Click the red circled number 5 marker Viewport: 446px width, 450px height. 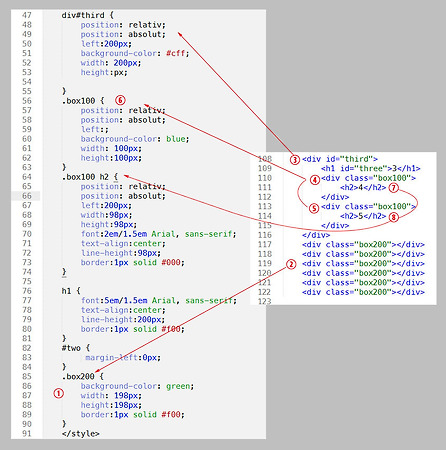coord(314,208)
